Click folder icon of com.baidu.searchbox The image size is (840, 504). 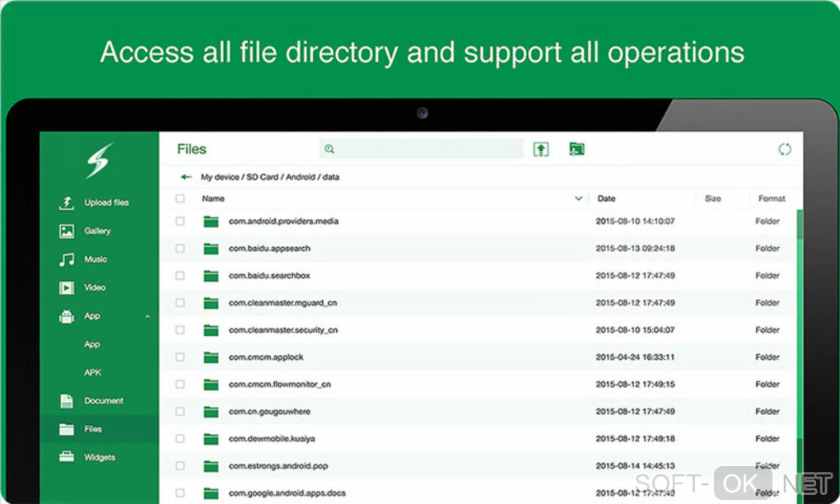click(x=211, y=276)
